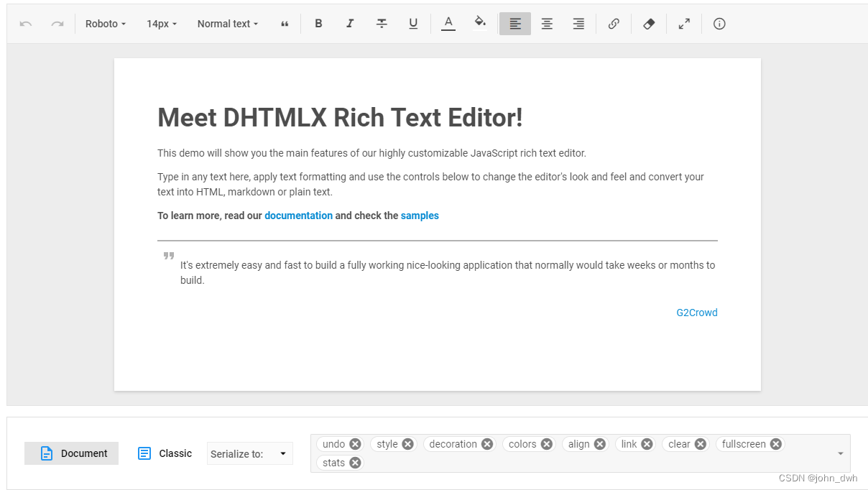Remove the 'stats' tag
868x490 pixels.
coord(355,463)
